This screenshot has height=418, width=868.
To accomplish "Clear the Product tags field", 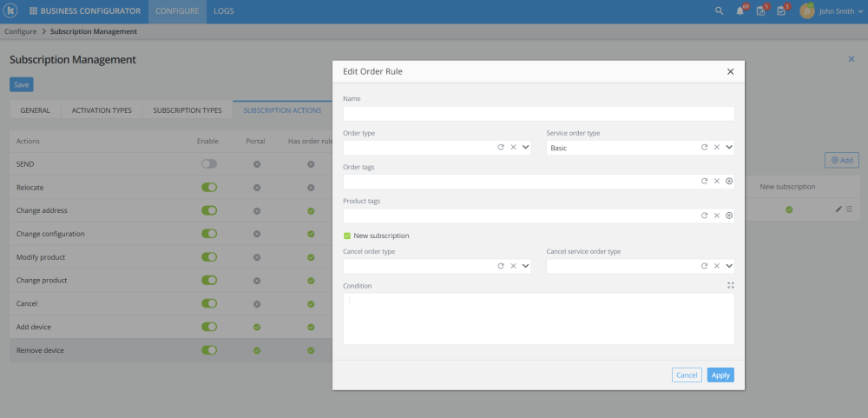I will coord(717,216).
